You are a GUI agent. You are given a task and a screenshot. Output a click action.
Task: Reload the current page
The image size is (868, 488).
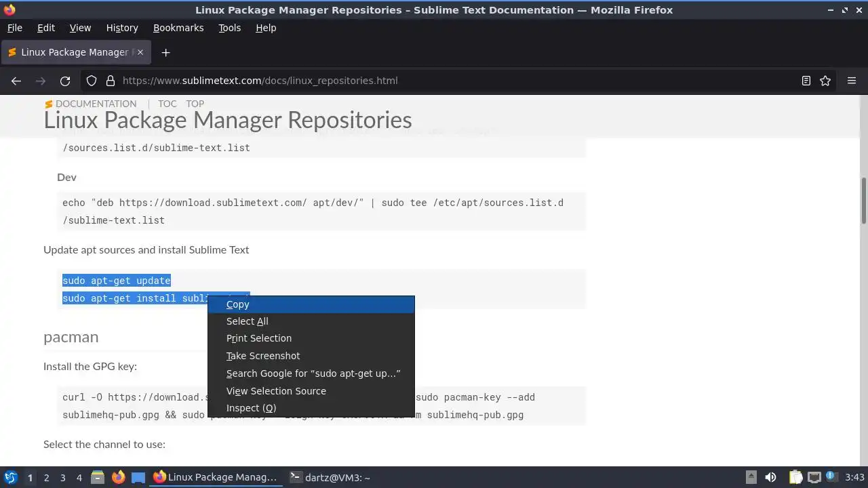coord(65,81)
